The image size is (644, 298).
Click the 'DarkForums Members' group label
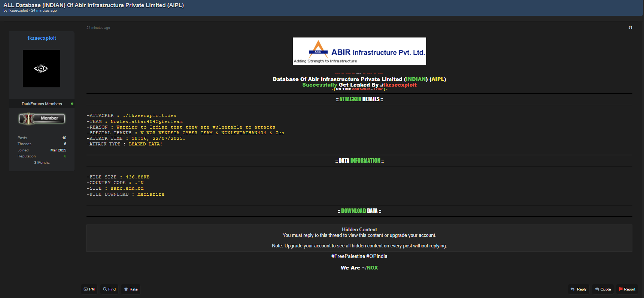coord(42,104)
